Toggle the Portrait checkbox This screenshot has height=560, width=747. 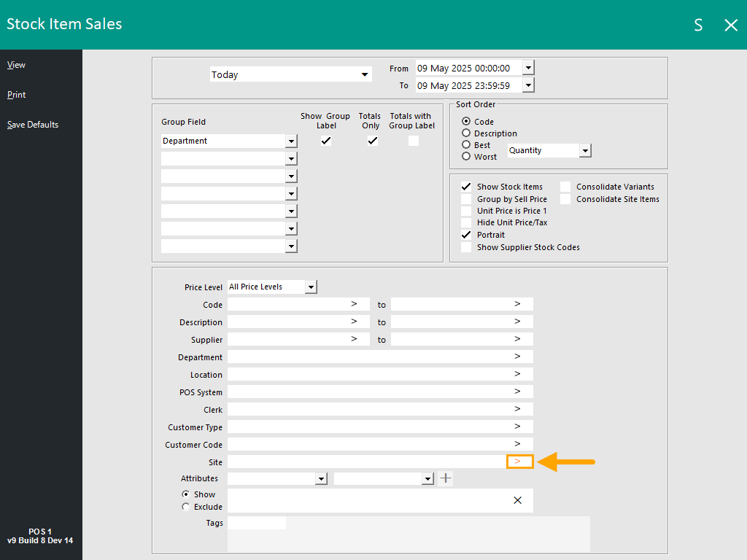click(x=466, y=235)
